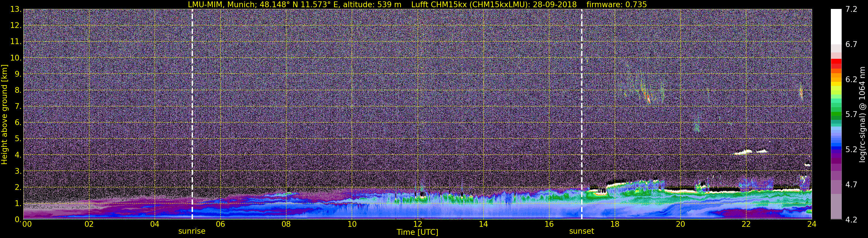
Task: Click the time axis tick label 10
Action: pos(352,224)
